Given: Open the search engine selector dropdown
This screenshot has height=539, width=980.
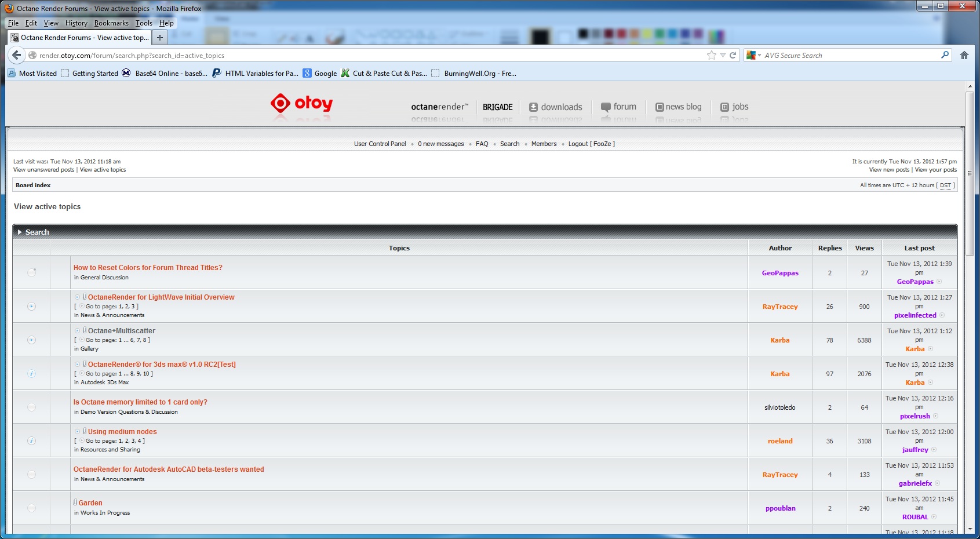Looking at the screenshot, I should [754, 55].
